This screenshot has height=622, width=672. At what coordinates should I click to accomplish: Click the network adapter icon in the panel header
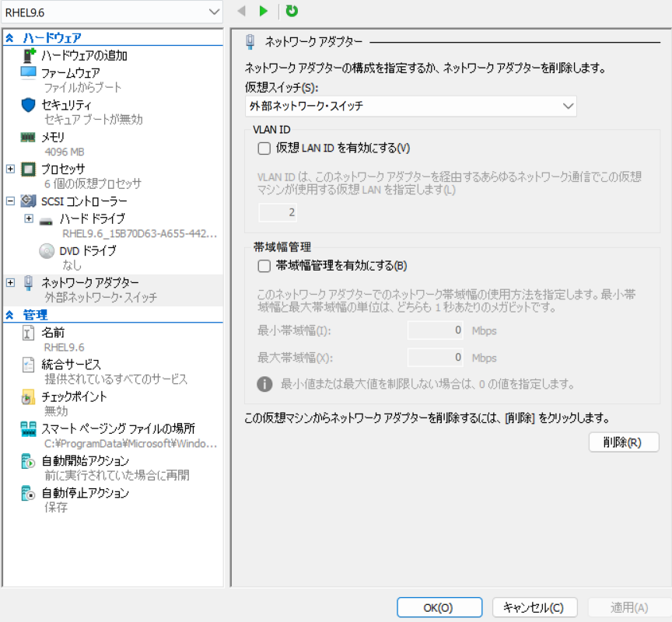tap(250, 41)
